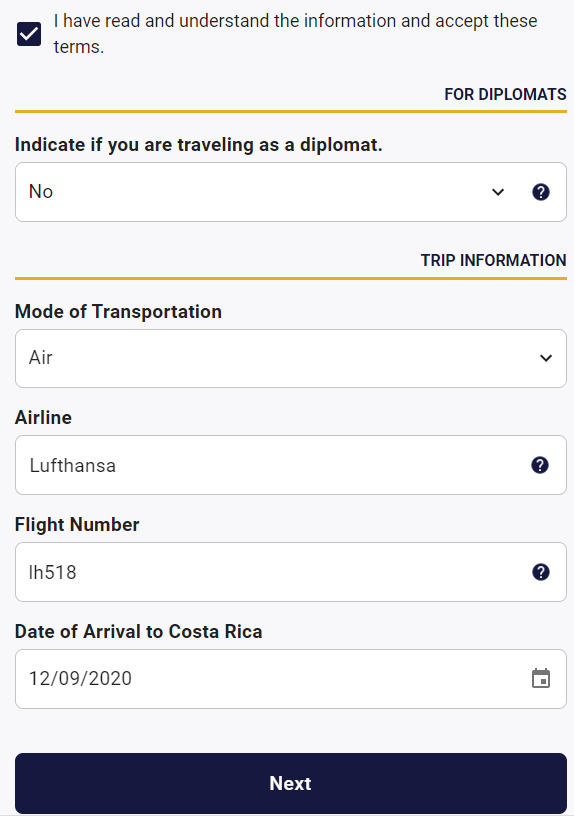Click the Next button

click(x=291, y=783)
